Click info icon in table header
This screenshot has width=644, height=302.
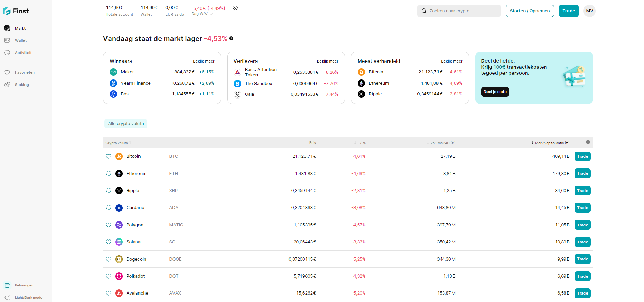[x=588, y=142]
